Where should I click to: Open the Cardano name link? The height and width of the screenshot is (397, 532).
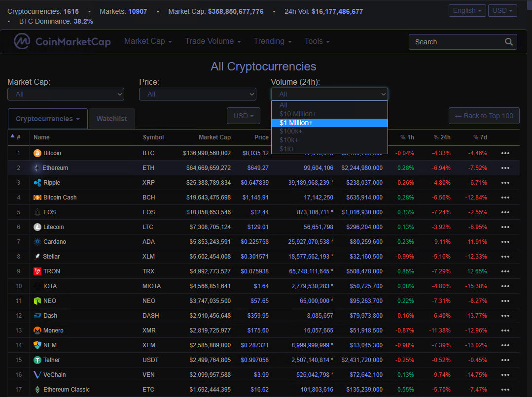(55, 242)
